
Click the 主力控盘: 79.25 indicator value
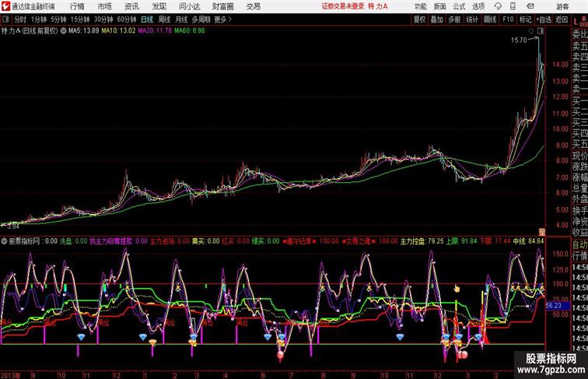[x=422, y=241]
